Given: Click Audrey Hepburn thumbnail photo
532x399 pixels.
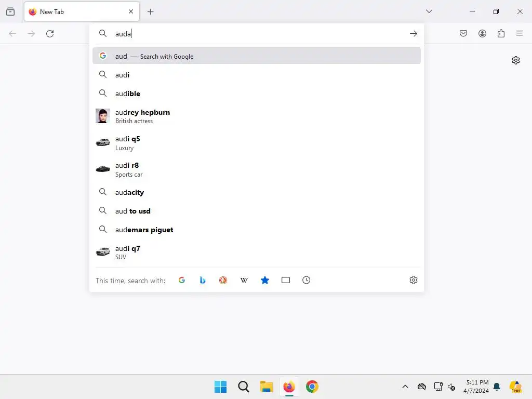Looking at the screenshot, I should [x=102, y=116].
